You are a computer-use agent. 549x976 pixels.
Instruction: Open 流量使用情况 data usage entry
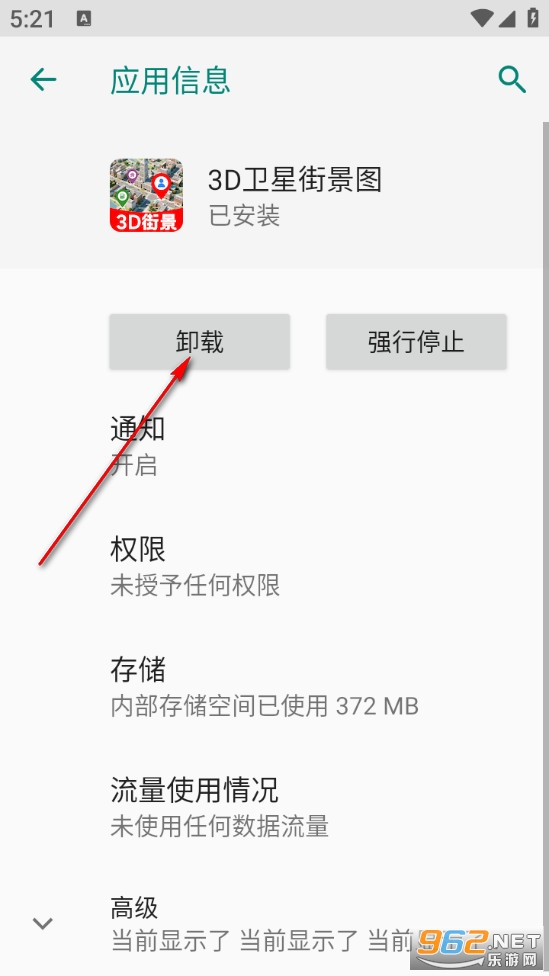click(274, 807)
